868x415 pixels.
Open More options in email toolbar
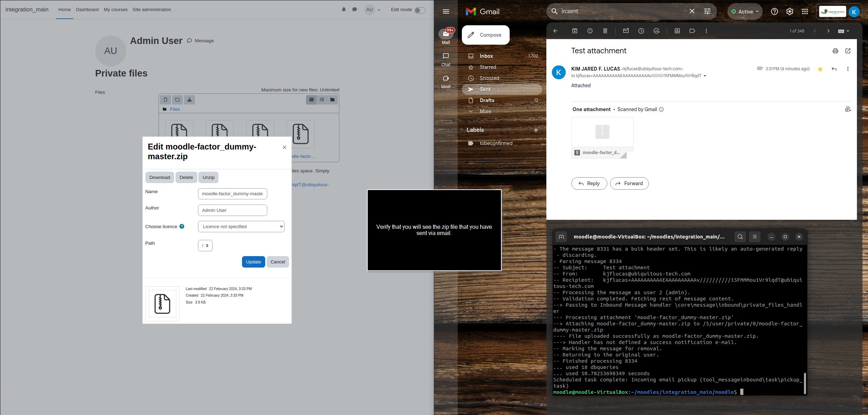(706, 31)
